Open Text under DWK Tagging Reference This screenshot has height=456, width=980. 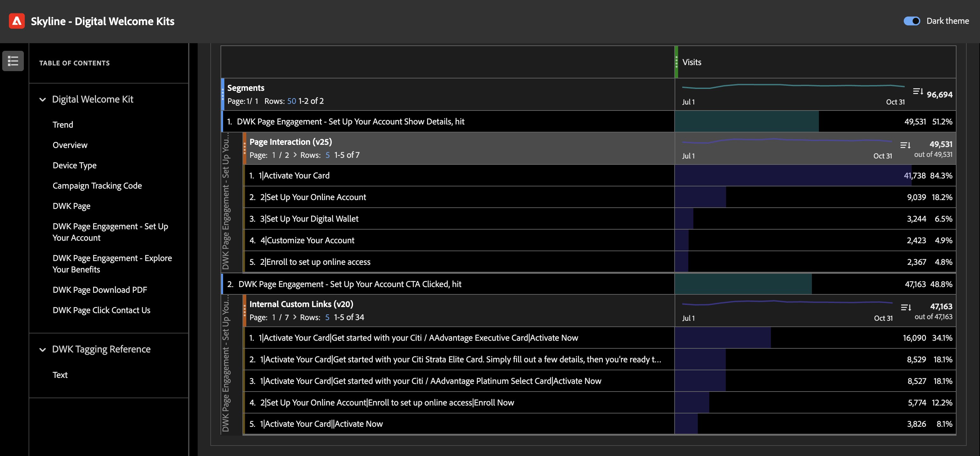[x=60, y=375]
